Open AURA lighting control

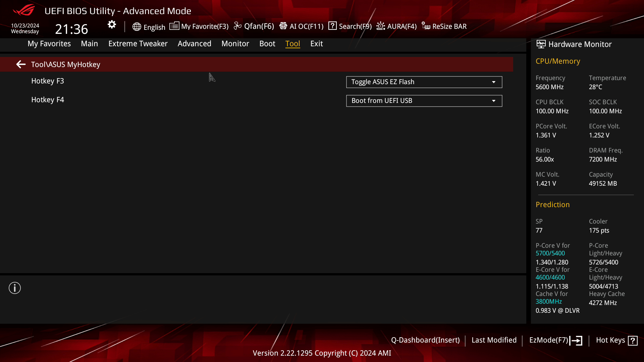tap(396, 26)
